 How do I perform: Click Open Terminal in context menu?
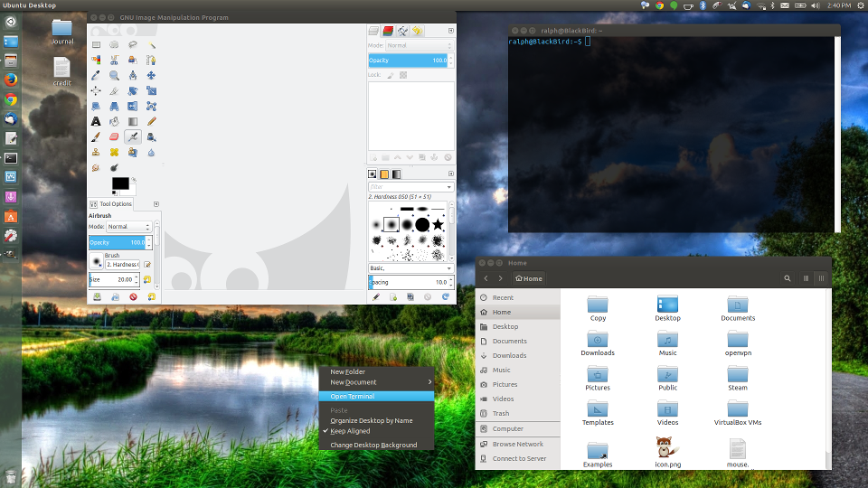(x=376, y=396)
